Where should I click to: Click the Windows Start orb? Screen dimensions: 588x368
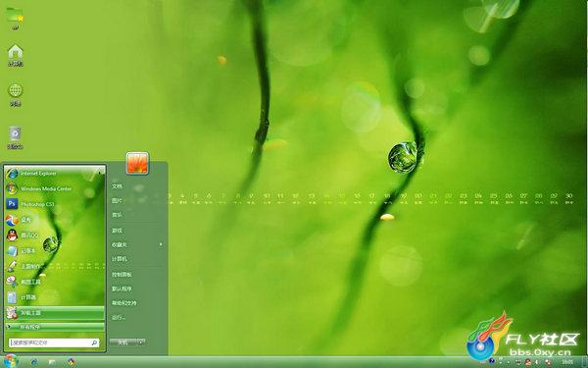(11, 361)
